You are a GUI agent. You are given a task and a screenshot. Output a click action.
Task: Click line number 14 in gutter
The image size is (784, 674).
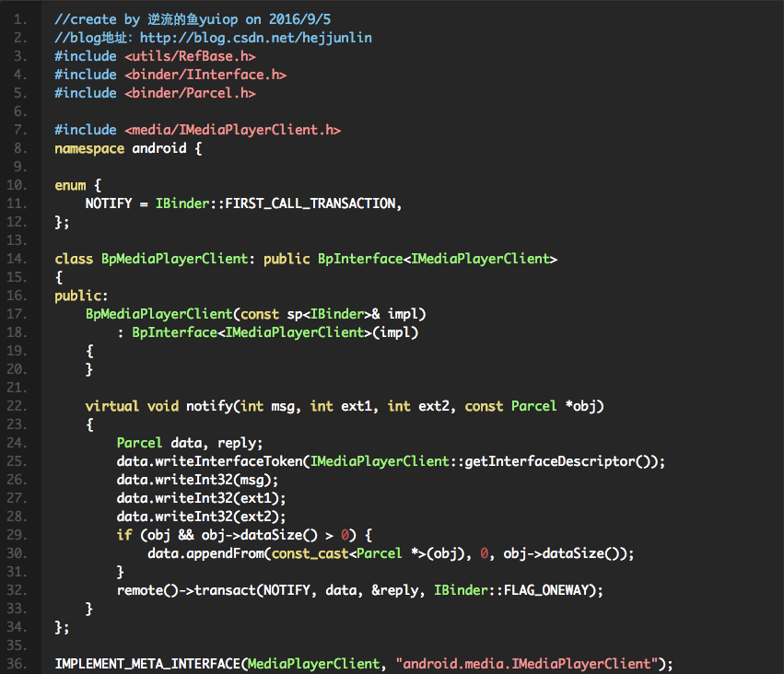click(17, 259)
